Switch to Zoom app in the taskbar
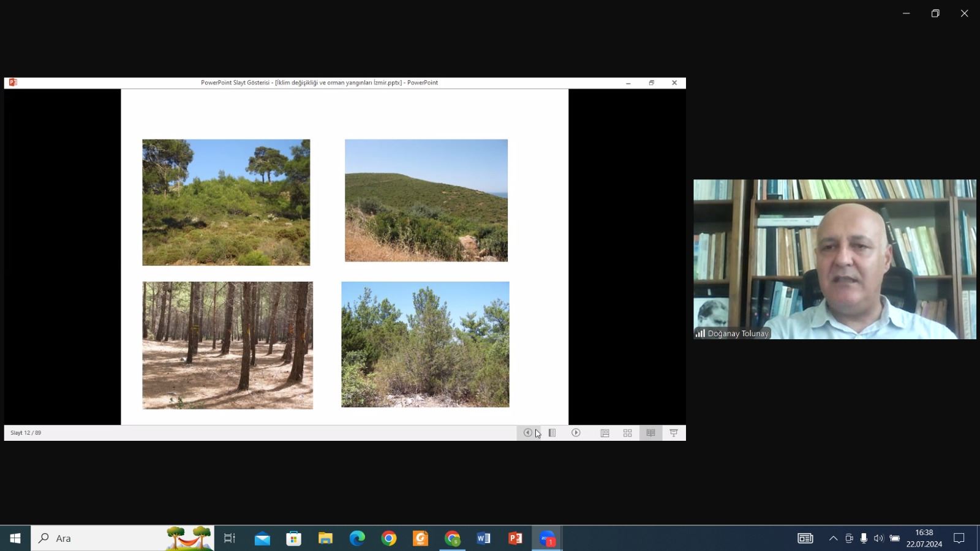Screen dimensions: 980x551 pyautogui.click(x=547, y=539)
